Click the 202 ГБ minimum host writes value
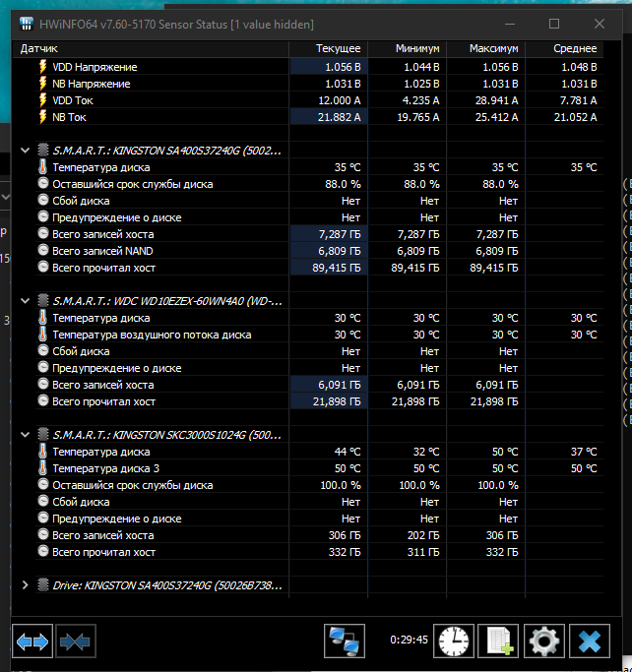 point(423,535)
